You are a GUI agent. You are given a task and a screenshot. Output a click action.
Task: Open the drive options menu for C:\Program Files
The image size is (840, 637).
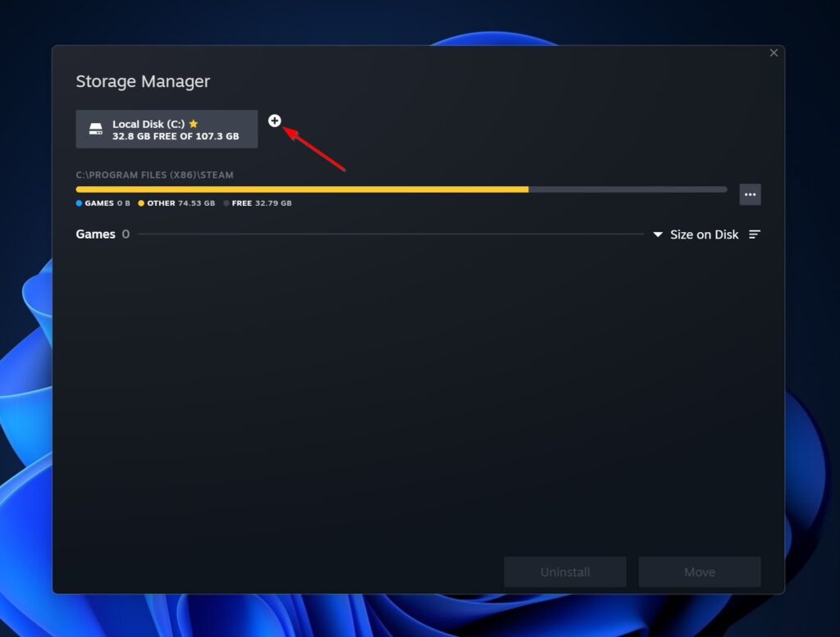[x=750, y=194]
